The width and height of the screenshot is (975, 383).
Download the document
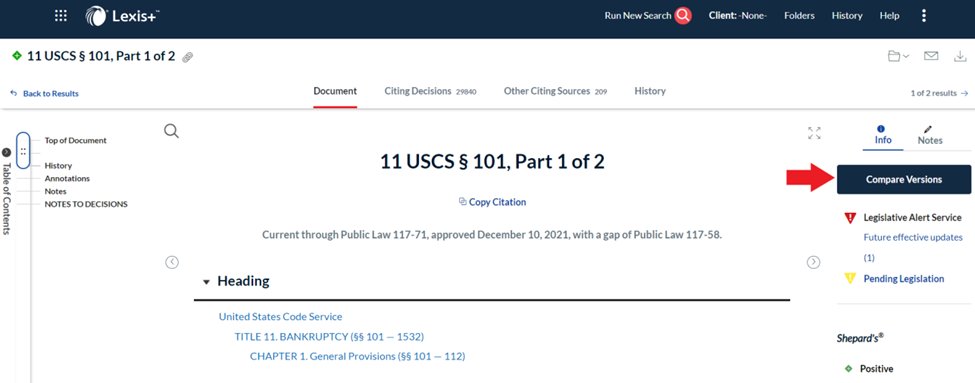961,57
